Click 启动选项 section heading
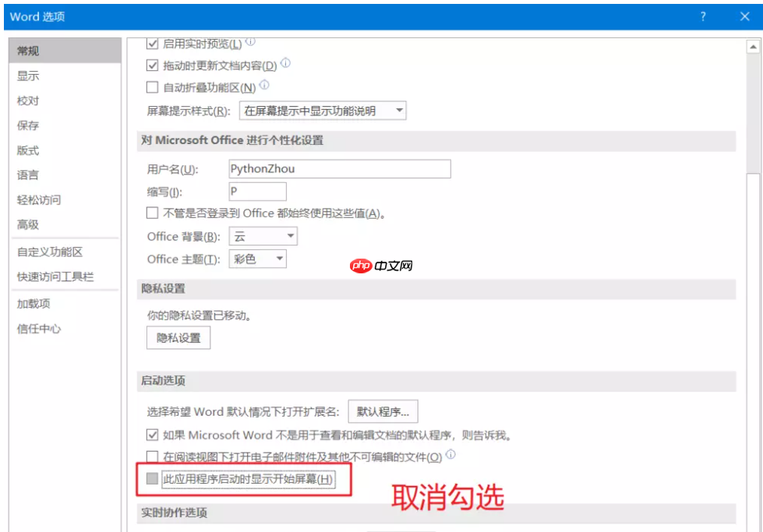This screenshot has height=532, width=763. (163, 380)
